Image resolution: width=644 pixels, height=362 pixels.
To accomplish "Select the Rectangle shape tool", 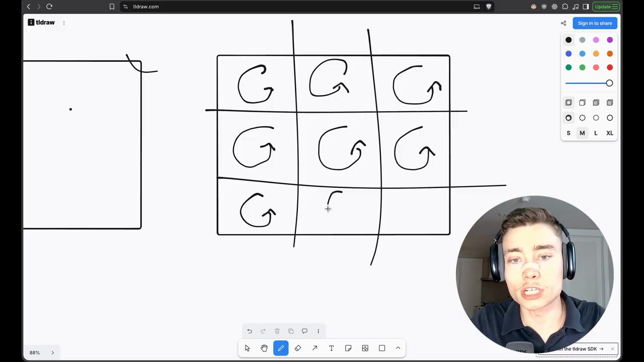I will pyautogui.click(x=382, y=348).
